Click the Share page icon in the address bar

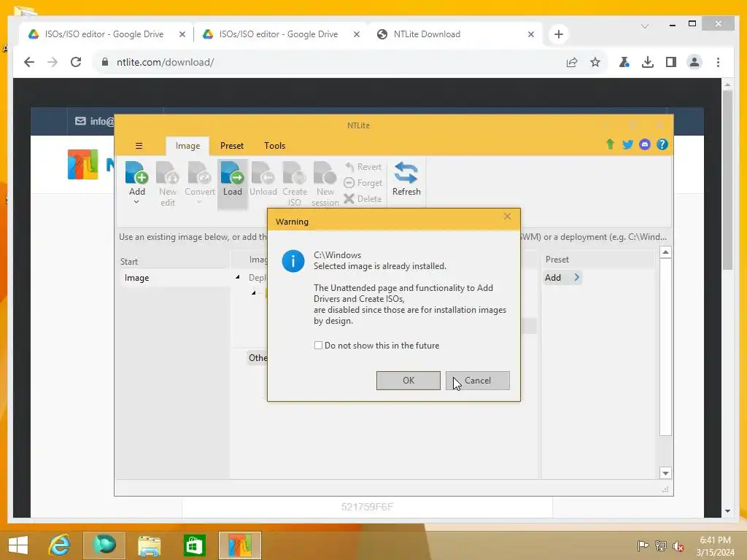point(572,62)
